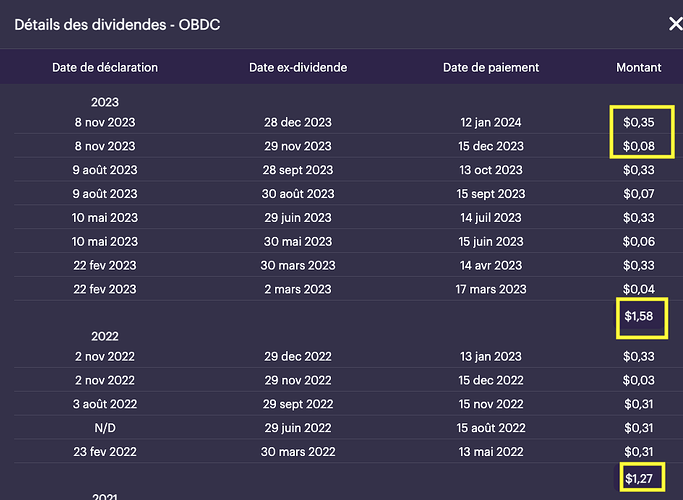Click the $0,03 amount
This screenshot has height=500, width=683.
point(639,380)
